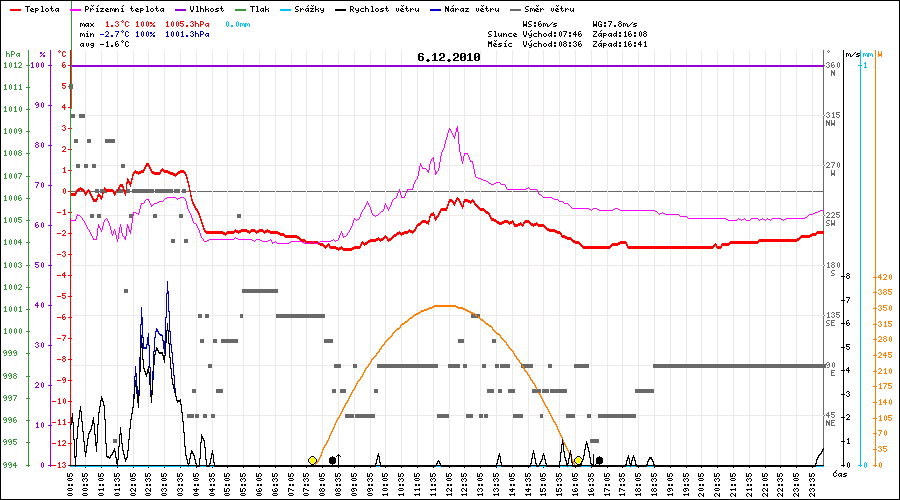The width and height of the screenshot is (900, 500).
Task: Click the orange solar radiation curve apex
Action: click(x=445, y=306)
